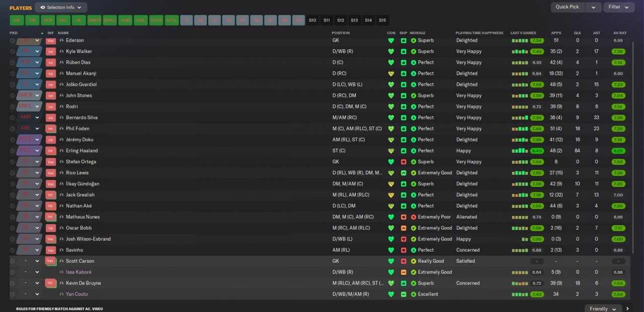Click Rúben Dias' Perfect morale icon
This screenshot has width=644, height=312.
[x=414, y=62]
